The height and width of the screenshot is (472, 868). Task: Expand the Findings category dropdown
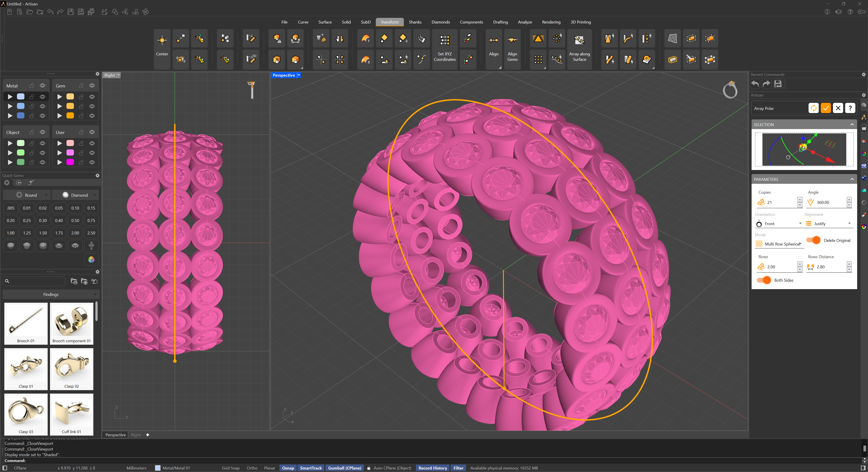tap(51, 295)
